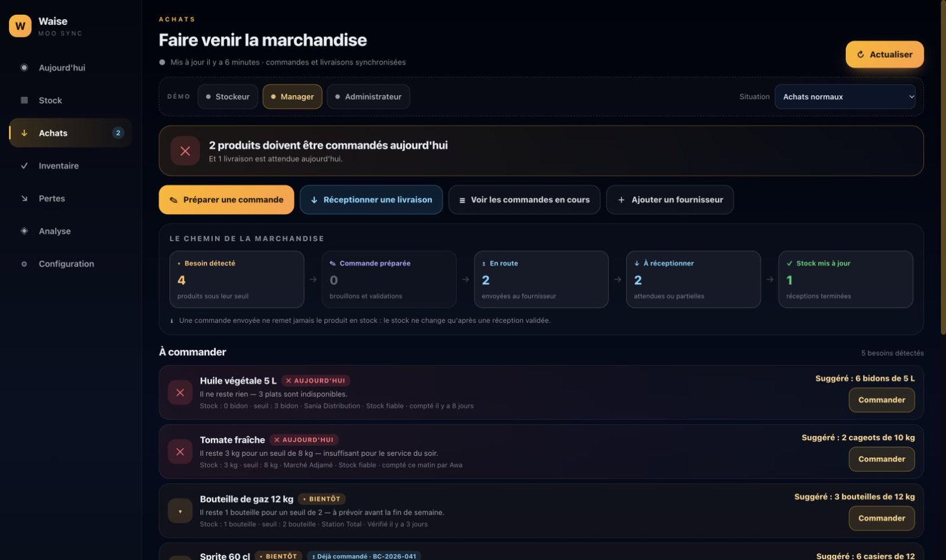Click the Waise W logo icon
The width and height of the screenshot is (946, 560).
pyautogui.click(x=20, y=26)
